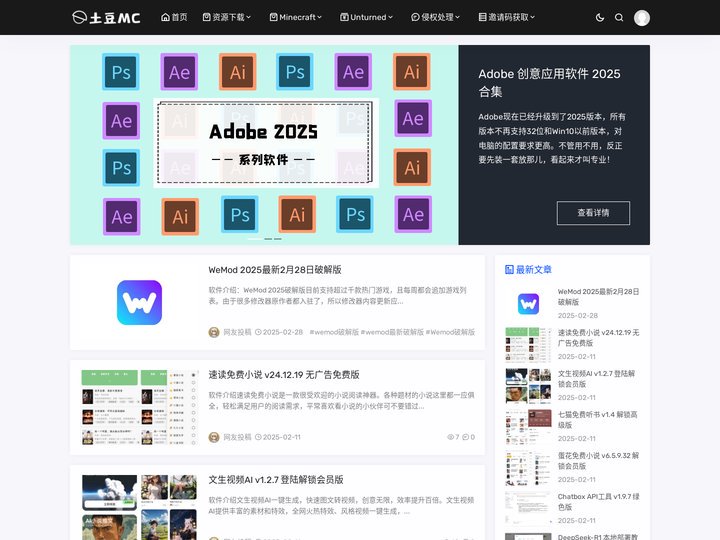Open sidebar WeMod 2025最新2月28日 破解版 link
The image size is (720, 540).
tap(598, 297)
